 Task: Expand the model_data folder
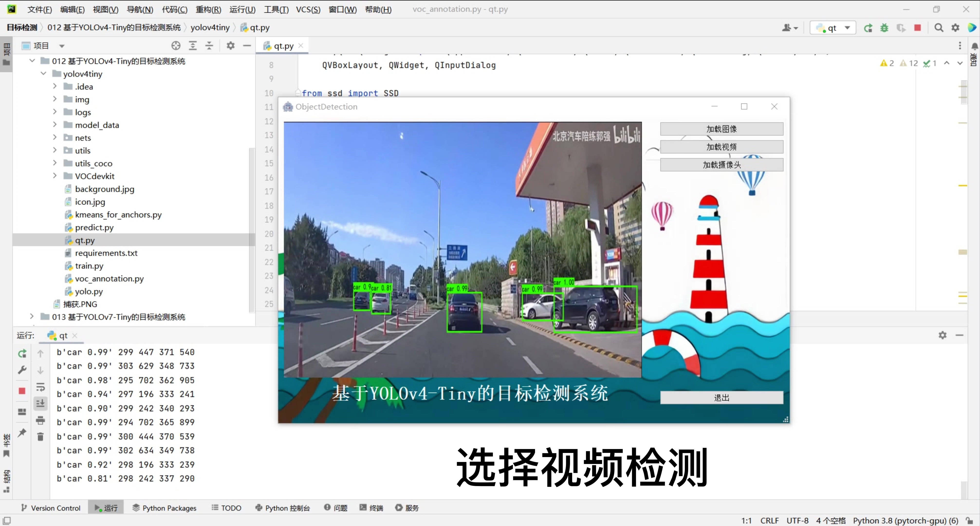pyautogui.click(x=55, y=125)
